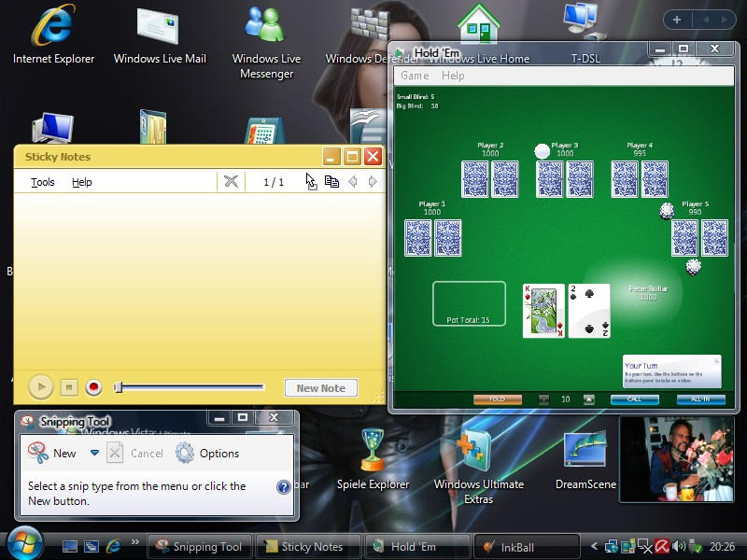Click the Pot Total box
This screenshot has width=747, height=560.
[469, 303]
